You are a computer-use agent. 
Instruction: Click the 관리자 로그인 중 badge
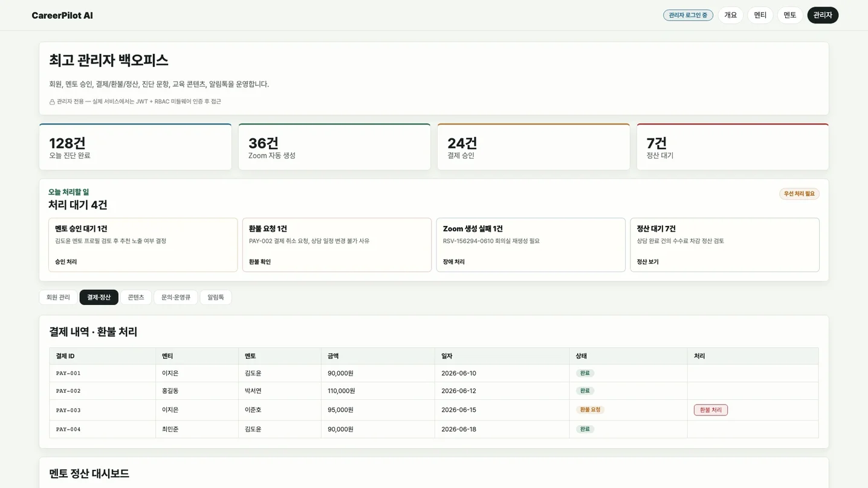click(x=688, y=15)
